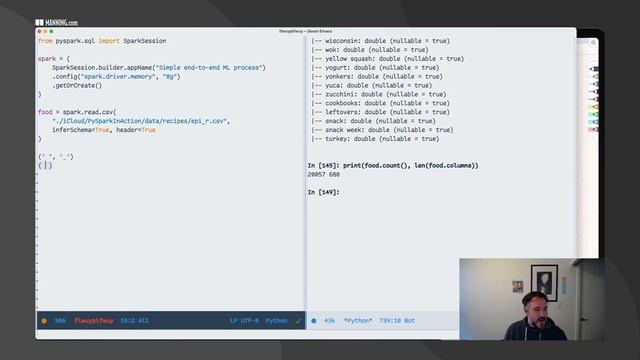Click the 'food = spark.read.csv(' line
Screen dimensions: 640x360
point(77,112)
